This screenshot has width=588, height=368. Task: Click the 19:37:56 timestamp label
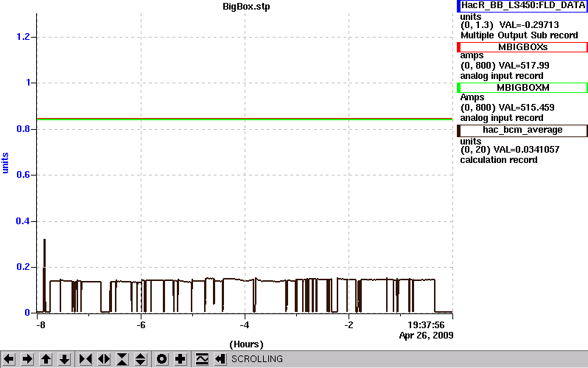pyautogui.click(x=426, y=324)
